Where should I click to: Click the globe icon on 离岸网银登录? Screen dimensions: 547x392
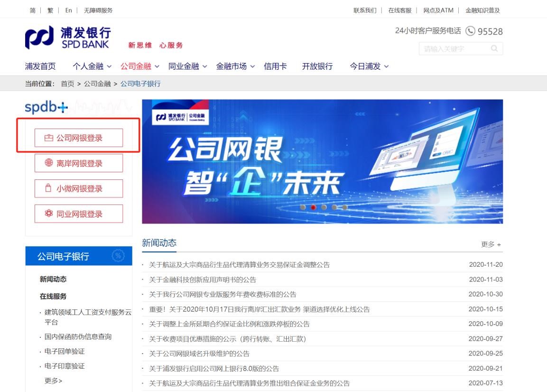[49, 163]
